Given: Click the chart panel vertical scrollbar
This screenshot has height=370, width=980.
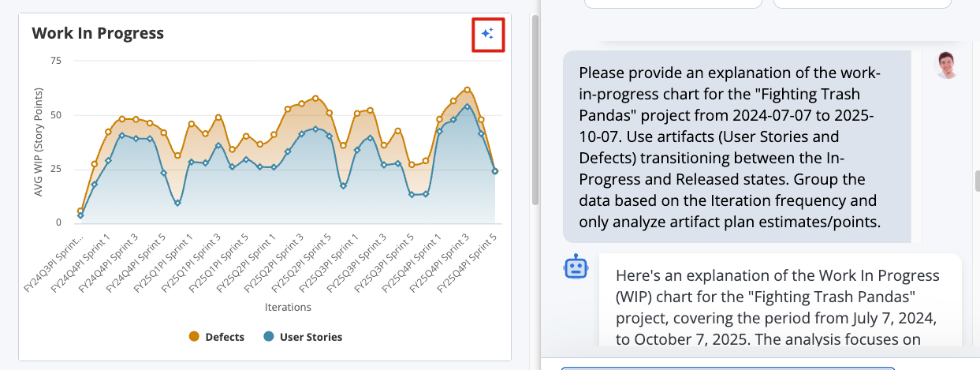Looking at the screenshot, I should coord(535,110).
